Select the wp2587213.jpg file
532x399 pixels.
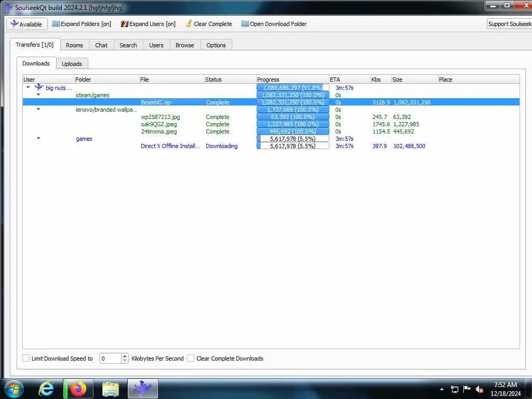click(161, 117)
